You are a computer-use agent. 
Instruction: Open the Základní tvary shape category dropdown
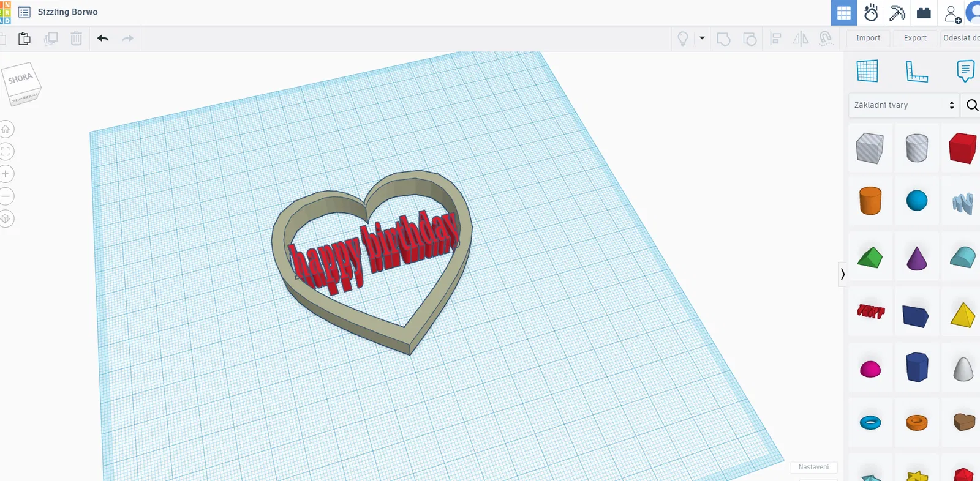904,105
